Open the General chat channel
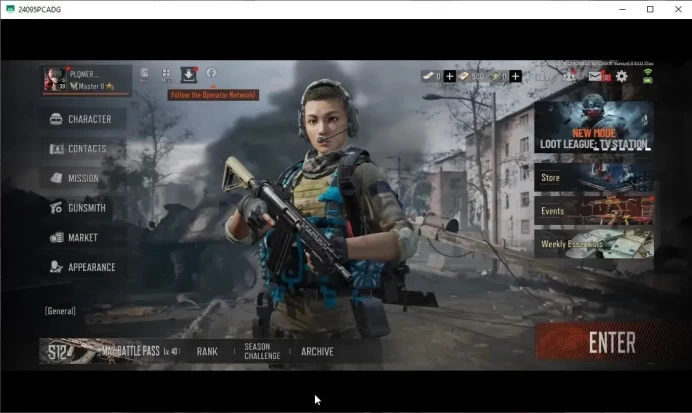This screenshot has width=692, height=413. click(60, 311)
